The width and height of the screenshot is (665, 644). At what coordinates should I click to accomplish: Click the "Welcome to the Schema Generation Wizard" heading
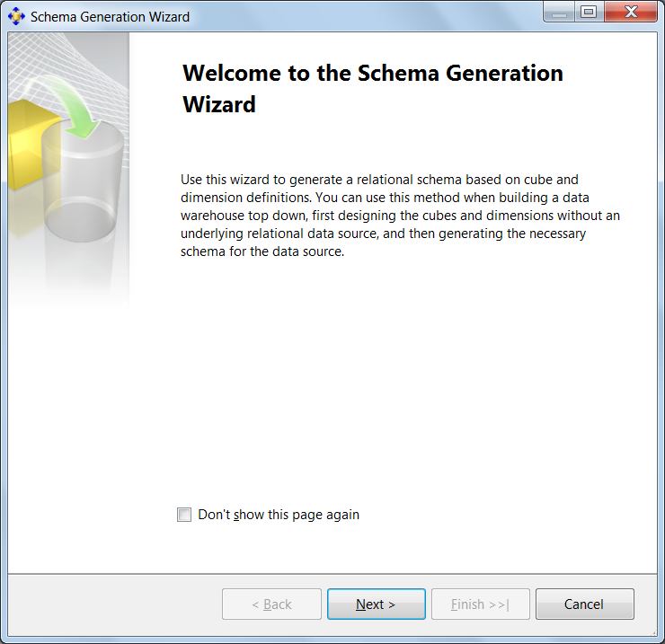pyautogui.click(x=373, y=88)
